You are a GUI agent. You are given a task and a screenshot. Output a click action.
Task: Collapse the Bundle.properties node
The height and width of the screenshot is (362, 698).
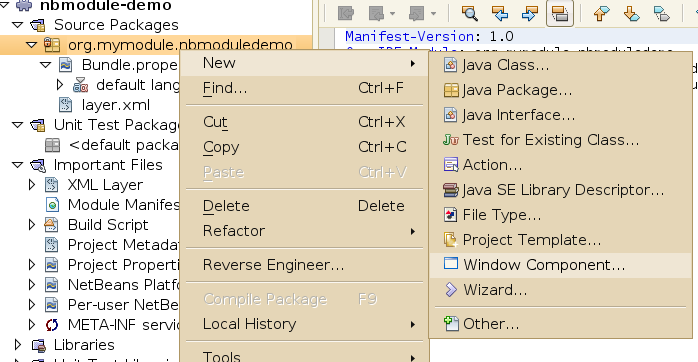click(x=45, y=65)
